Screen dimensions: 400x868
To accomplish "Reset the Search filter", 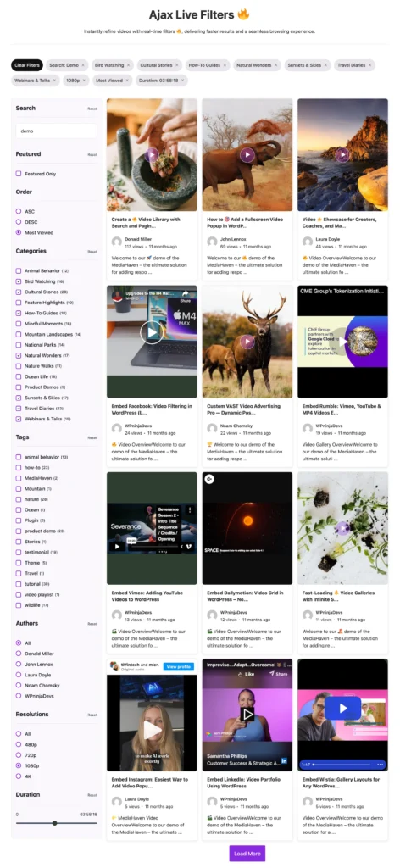I will (x=92, y=108).
